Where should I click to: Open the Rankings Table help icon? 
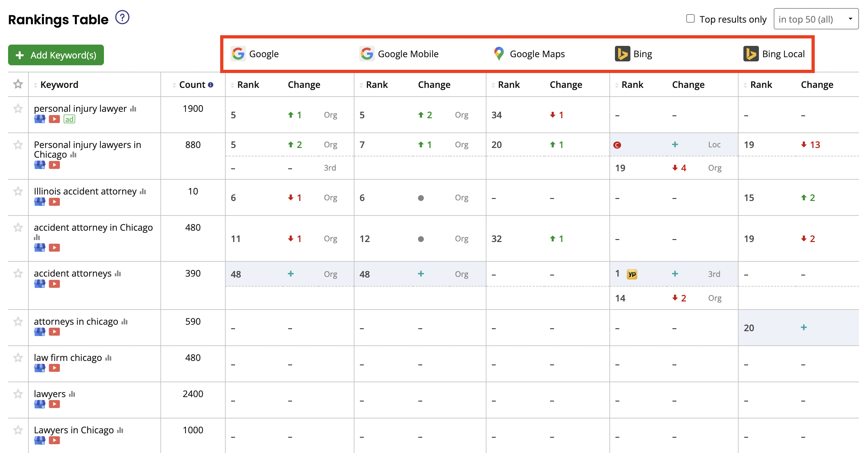122,17
